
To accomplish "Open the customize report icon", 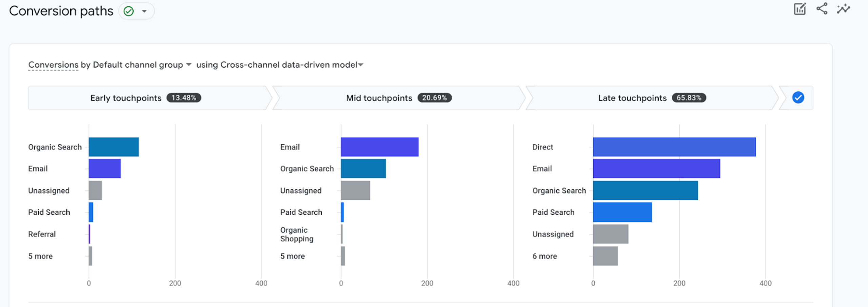I will [800, 9].
